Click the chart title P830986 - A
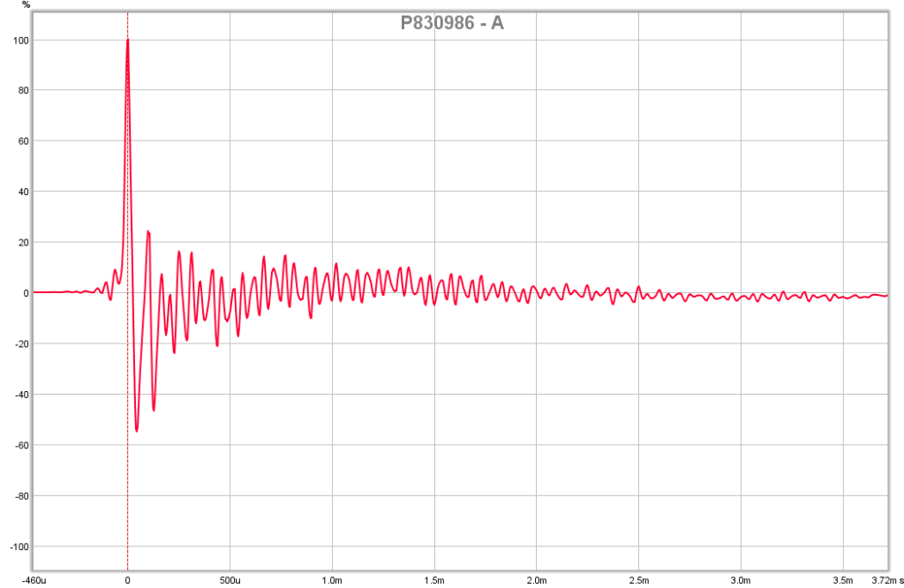Screen dimensions: 904x588 coord(452,23)
